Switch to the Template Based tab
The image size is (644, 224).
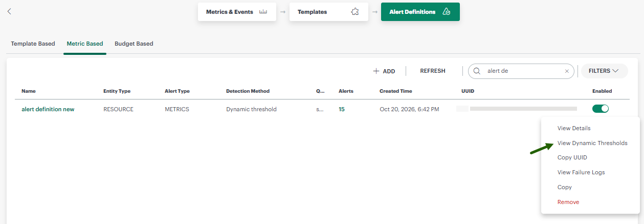33,44
